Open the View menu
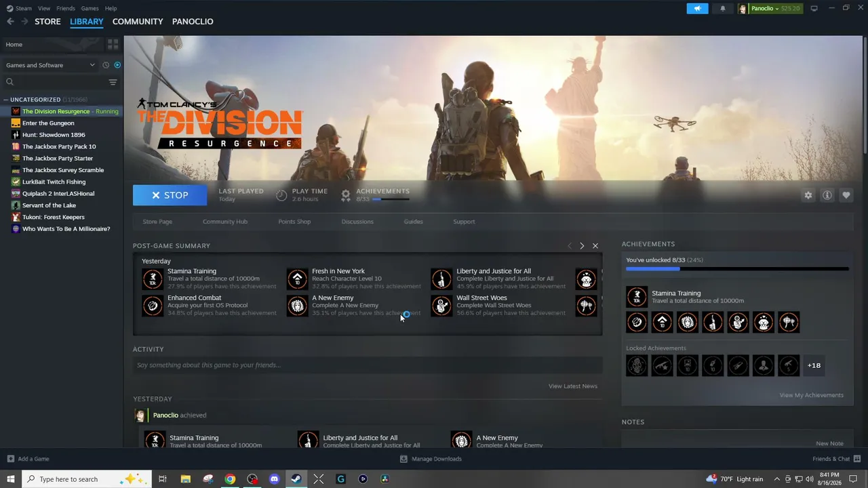This screenshot has width=868, height=488. (44, 8)
